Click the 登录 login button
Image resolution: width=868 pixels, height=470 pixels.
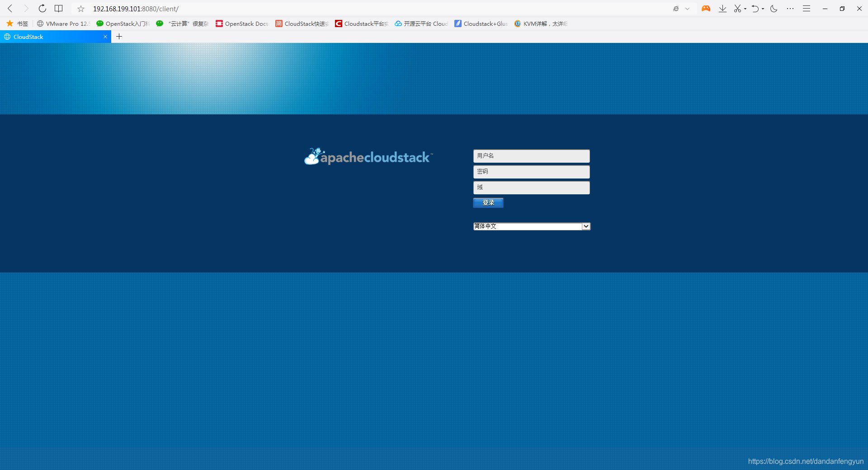pyautogui.click(x=488, y=203)
